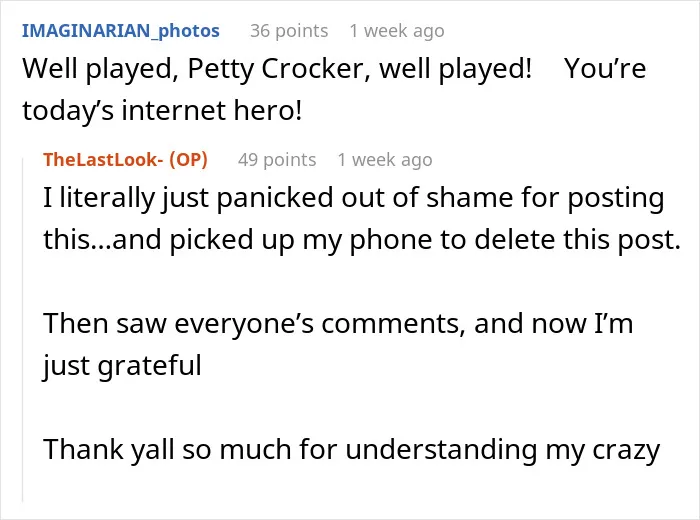Click the 'I literally just panicked' line
The image size is (700, 520).
pyautogui.click(x=354, y=198)
